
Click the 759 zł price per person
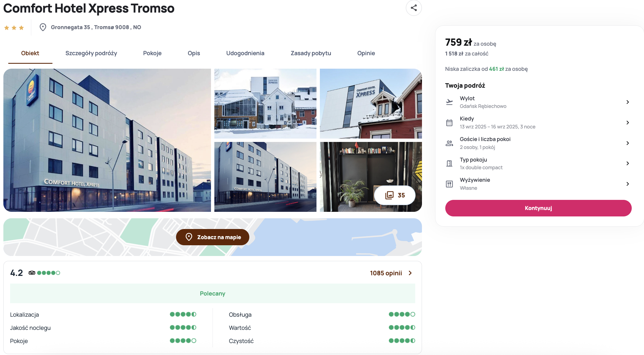point(458,42)
